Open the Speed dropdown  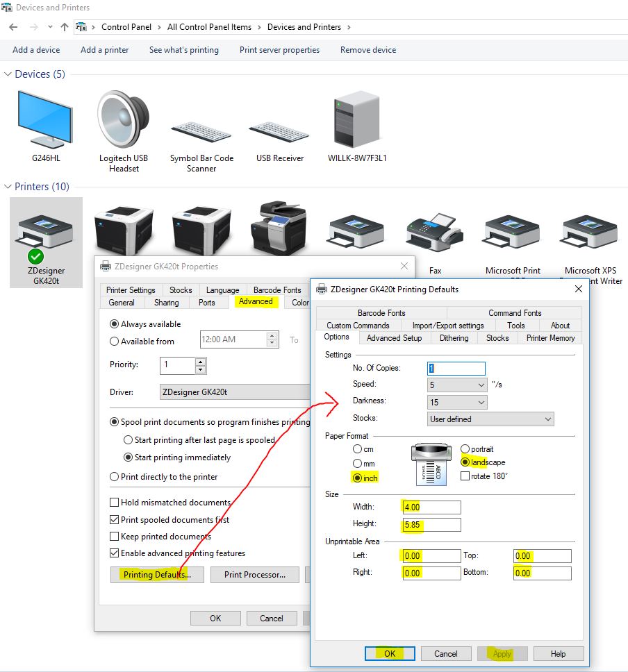458,385
